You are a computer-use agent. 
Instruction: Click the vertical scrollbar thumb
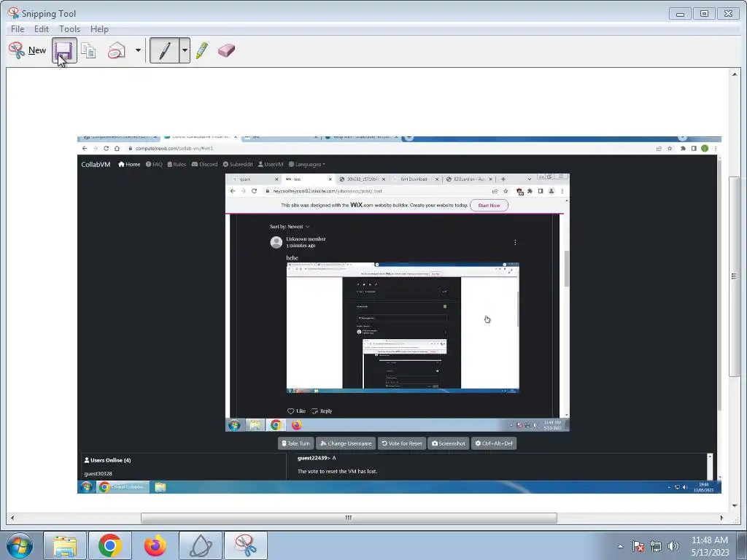(x=734, y=276)
